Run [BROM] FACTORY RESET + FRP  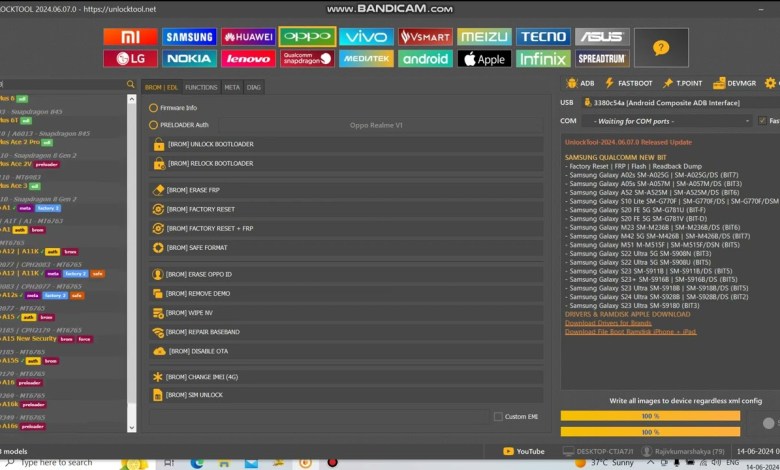(x=346, y=228)
